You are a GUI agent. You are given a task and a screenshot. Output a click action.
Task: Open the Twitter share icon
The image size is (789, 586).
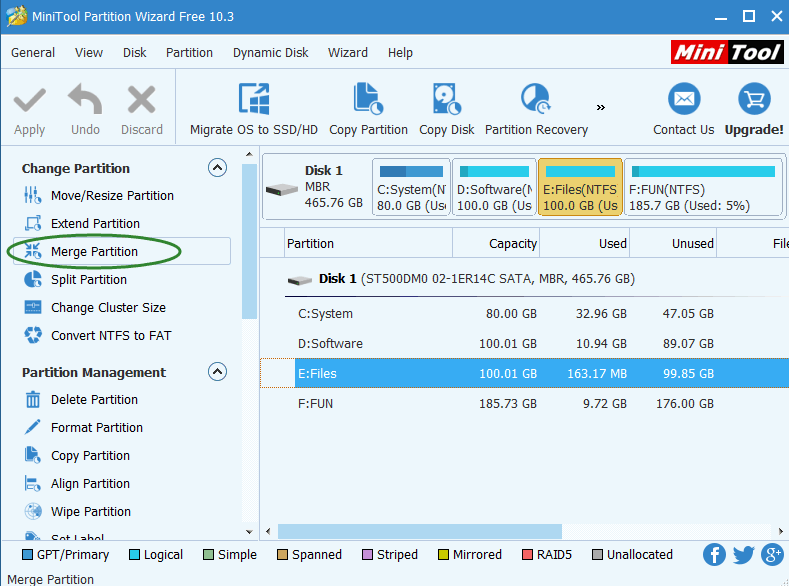pyautogui.click(x=743, y=555)
